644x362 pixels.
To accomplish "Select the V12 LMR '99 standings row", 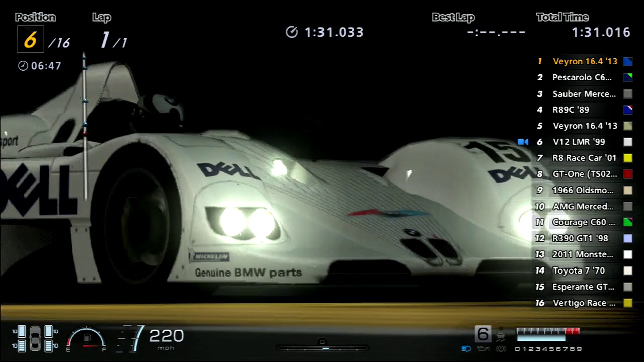I will (x=584, y=142).
